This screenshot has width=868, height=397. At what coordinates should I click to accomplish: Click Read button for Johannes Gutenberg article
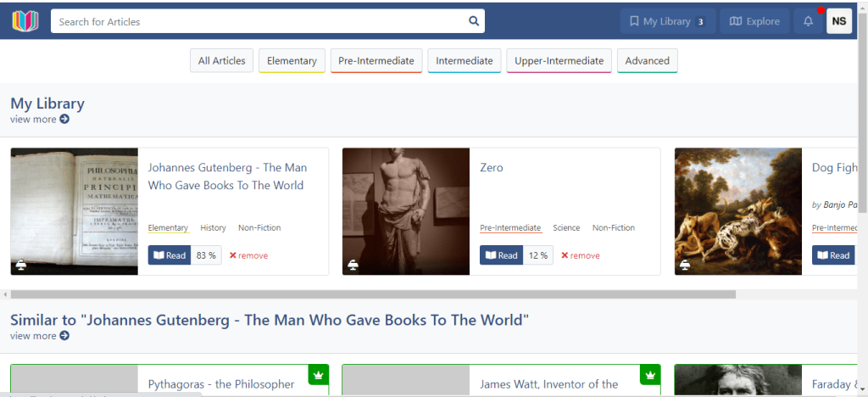tap(169, 255)
